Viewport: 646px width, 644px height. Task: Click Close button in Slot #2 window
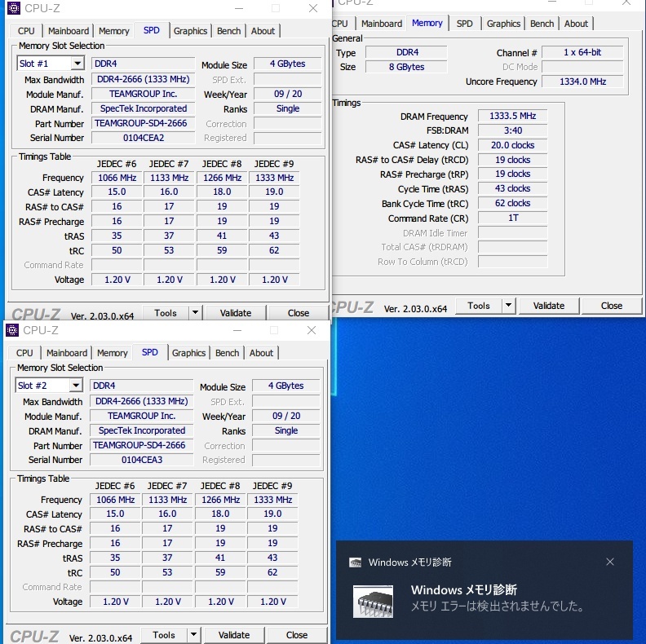(x=297, y=634)
